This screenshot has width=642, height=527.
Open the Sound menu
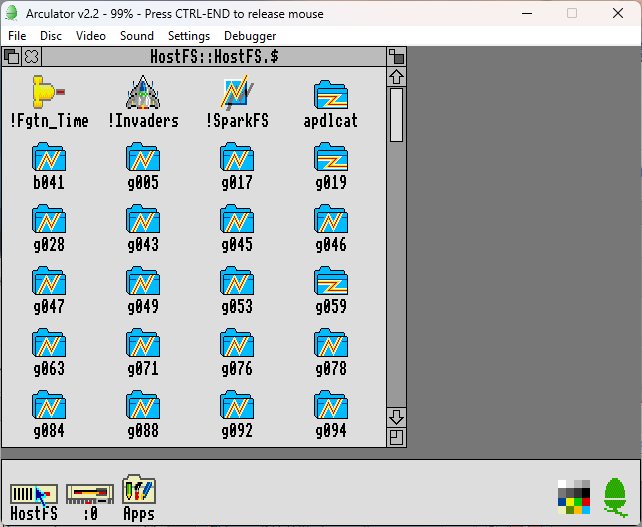pyautogui.click(x=137, y=36)
